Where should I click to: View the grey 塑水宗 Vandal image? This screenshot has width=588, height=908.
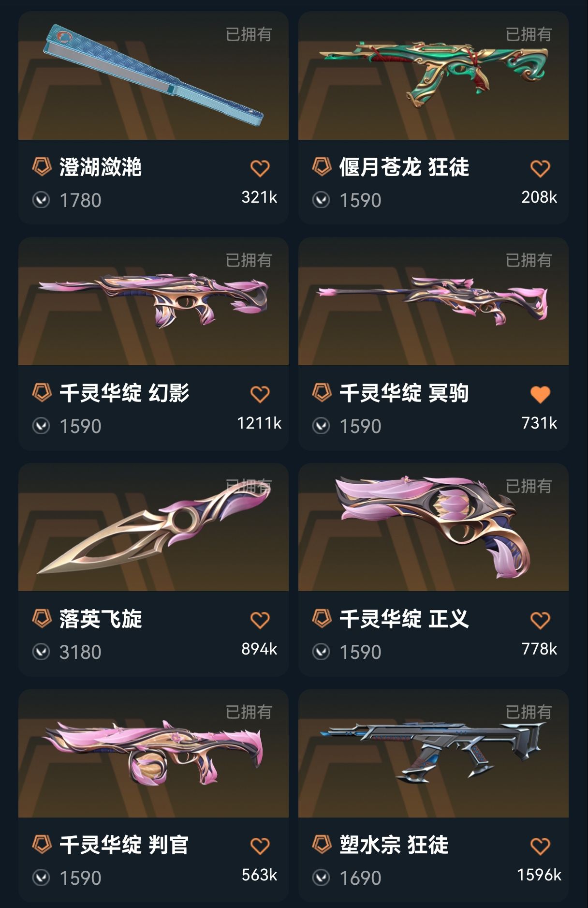(x=433, y=753)
